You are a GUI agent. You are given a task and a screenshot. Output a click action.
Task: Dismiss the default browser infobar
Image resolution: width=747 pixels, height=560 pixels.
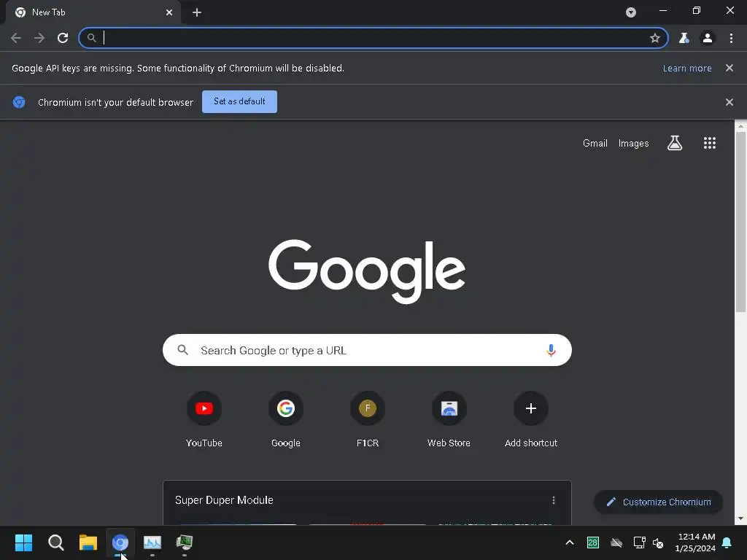(x=729, y=102)
